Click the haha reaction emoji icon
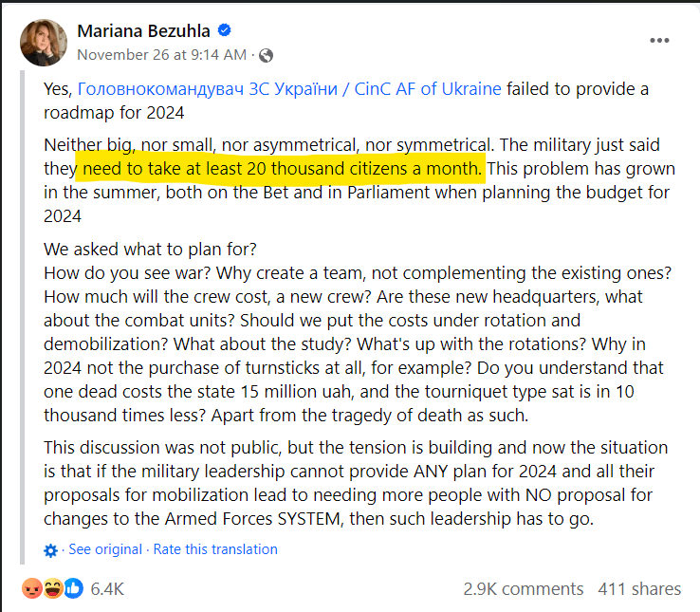This screenshot has height=612, width=700. pos(52,588)
